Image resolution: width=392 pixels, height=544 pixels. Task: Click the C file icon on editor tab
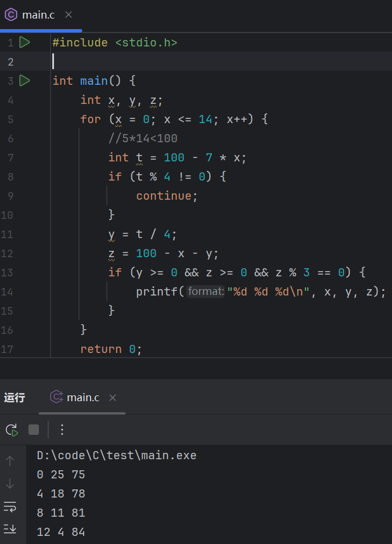(11, 15)
